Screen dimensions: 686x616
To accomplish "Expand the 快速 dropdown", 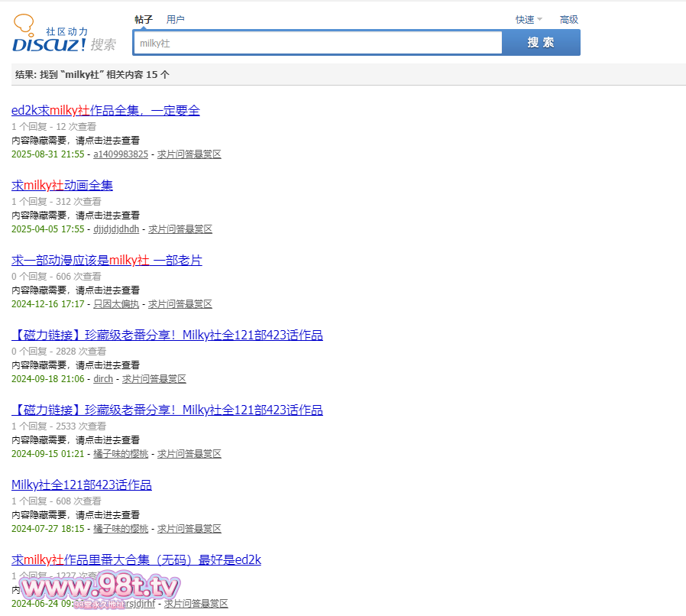I will 529,20.
